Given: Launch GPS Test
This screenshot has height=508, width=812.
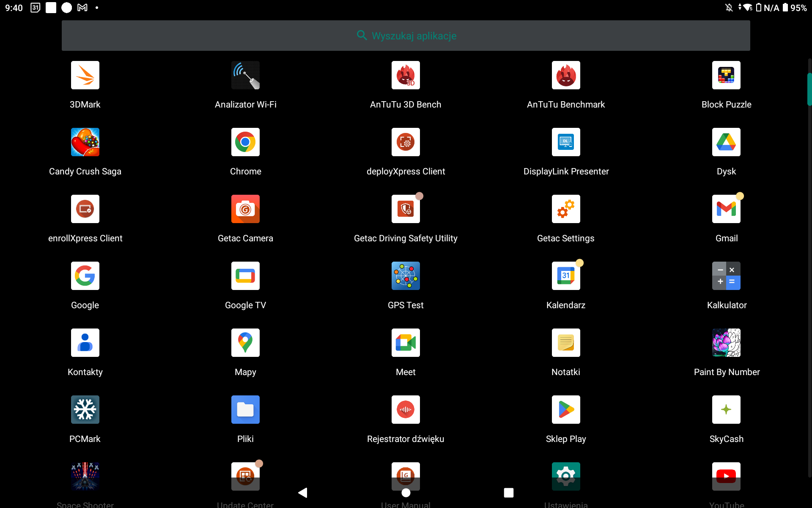Looking at the screenshot, I should [406, 276].
